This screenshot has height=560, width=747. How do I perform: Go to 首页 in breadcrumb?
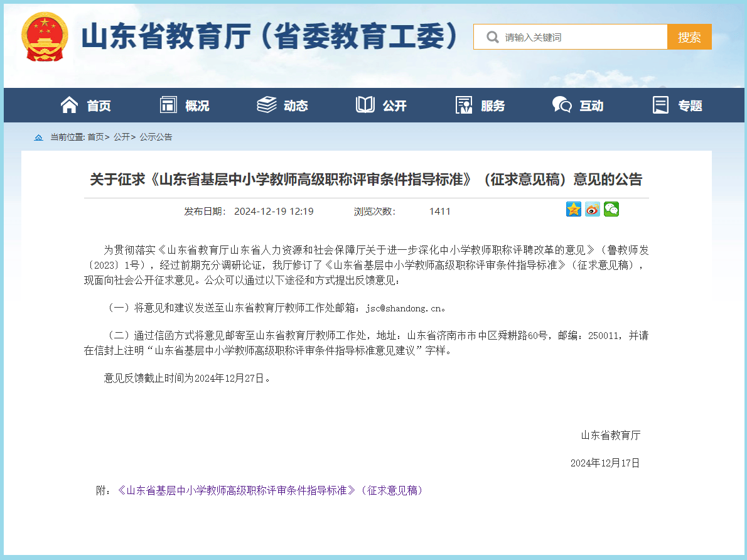pos(96,137)
